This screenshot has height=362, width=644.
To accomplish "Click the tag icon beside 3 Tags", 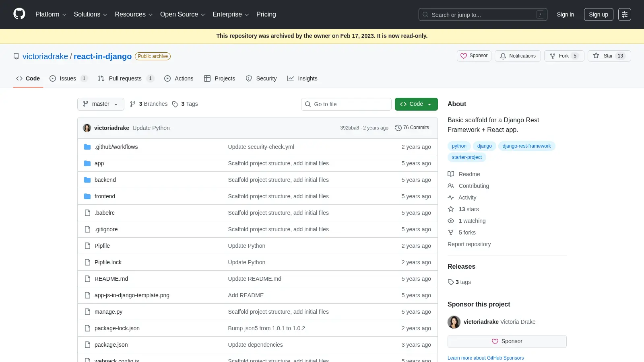I will point(175,104).
